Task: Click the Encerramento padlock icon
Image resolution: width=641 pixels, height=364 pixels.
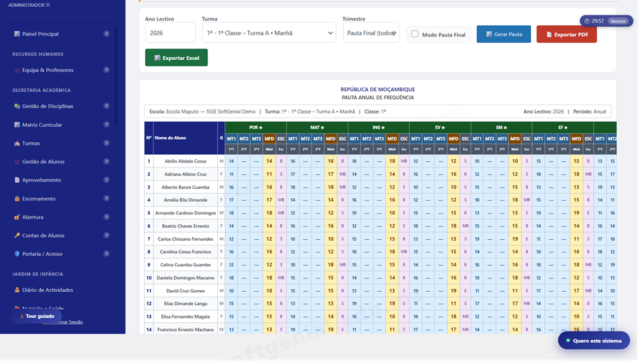Action: click(x=18, y=198)
